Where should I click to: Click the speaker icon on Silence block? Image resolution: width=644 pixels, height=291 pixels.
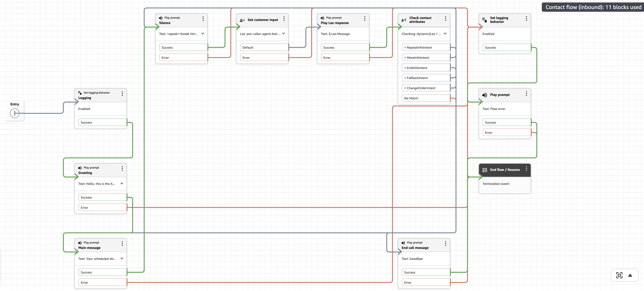click(161, 18)
